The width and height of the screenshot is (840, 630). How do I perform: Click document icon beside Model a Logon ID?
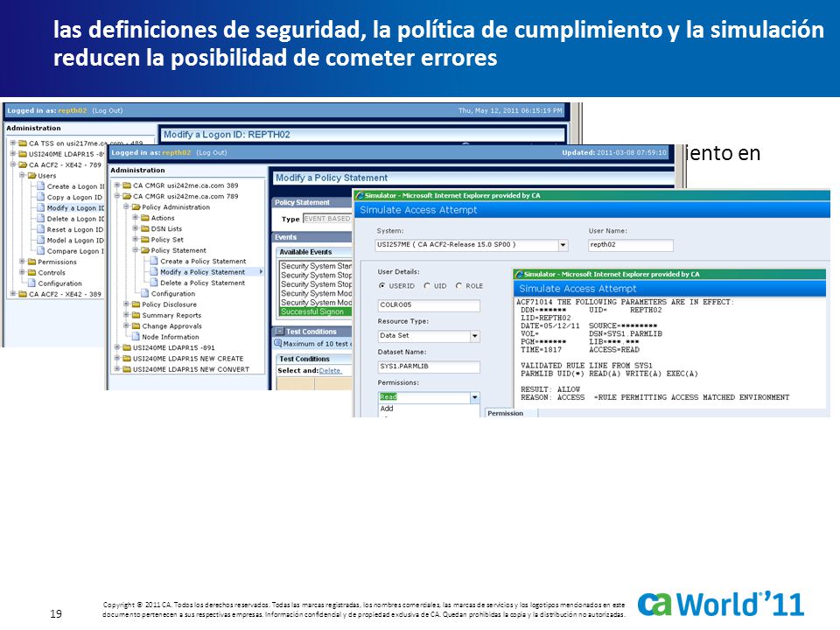tap(41, 240)
